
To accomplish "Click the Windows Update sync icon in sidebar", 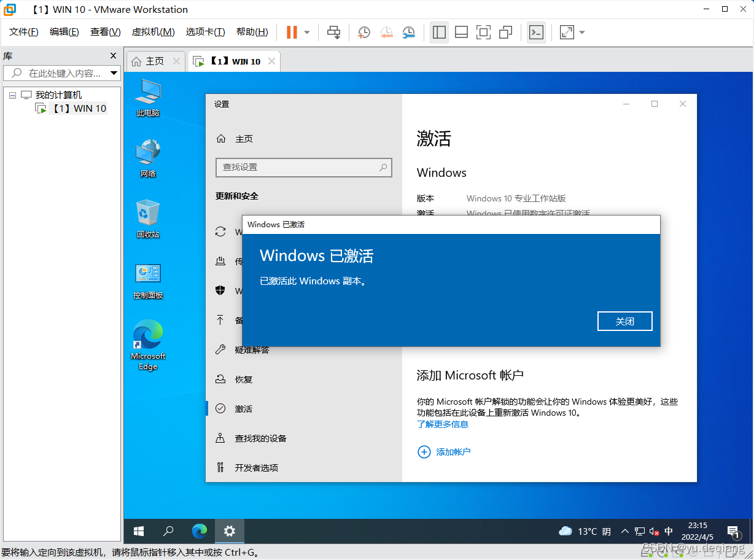I will click(x=220, y=232).
